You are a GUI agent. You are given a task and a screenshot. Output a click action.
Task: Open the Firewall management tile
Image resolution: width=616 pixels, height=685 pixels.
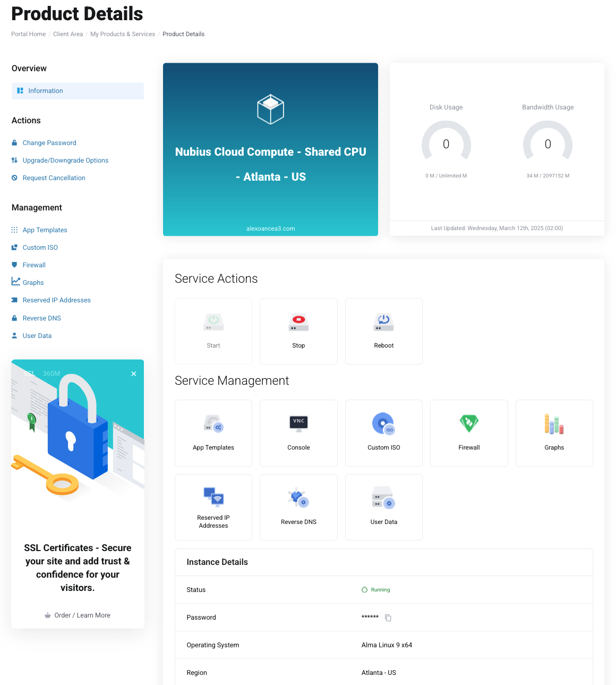(469, 433)
